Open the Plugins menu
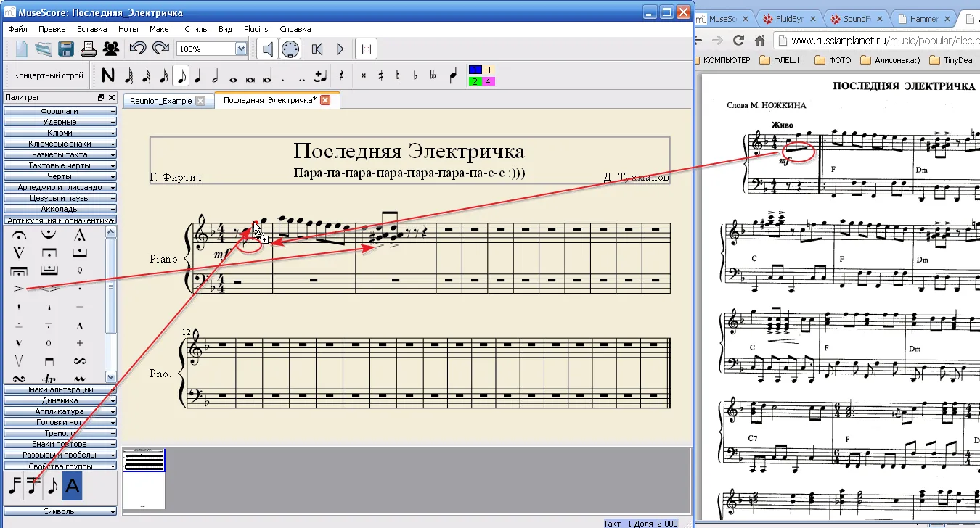This screenshot has width=980, height=528. click(x=256, y=29)
